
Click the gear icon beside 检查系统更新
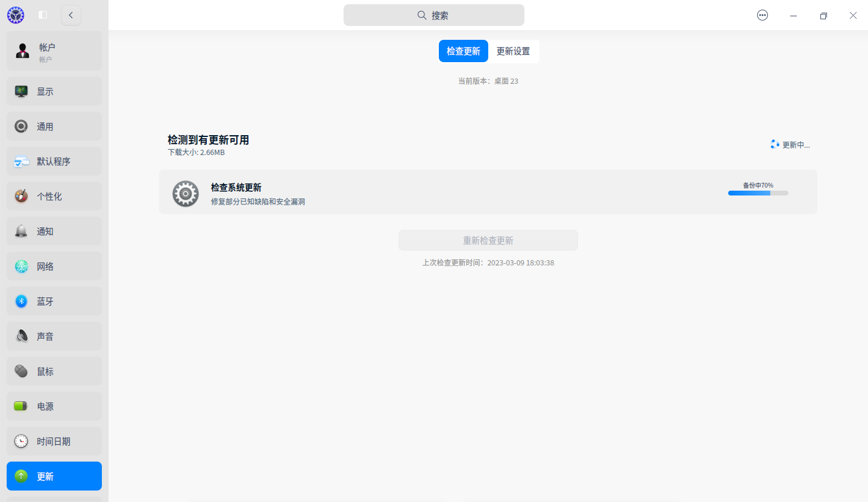186,194
